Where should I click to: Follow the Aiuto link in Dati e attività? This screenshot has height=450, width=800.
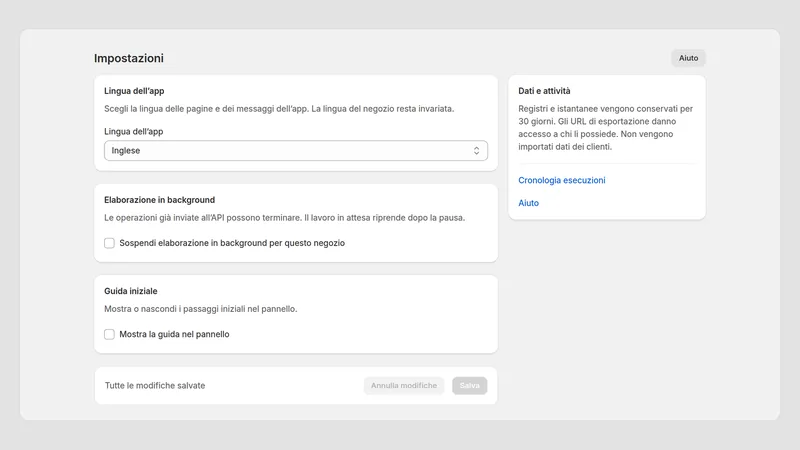click(529, 203)
